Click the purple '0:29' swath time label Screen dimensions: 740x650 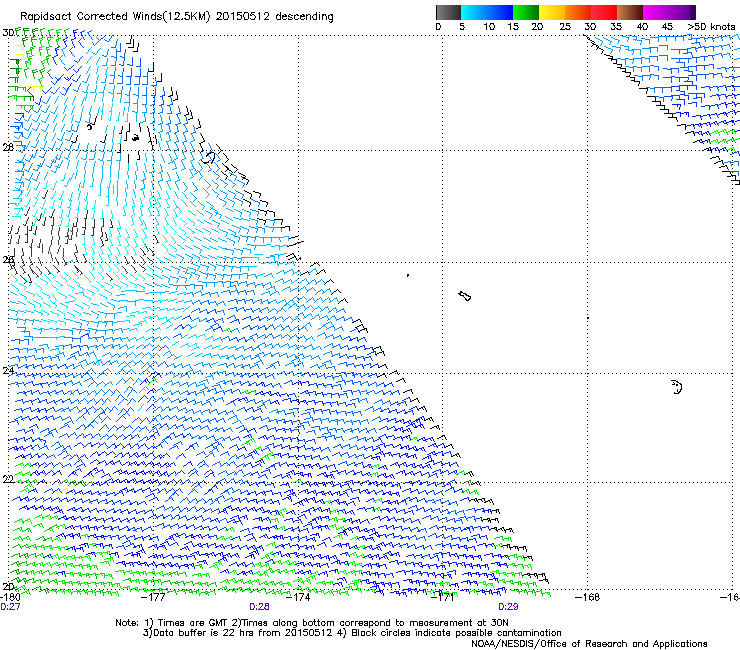tap(508, 607)
